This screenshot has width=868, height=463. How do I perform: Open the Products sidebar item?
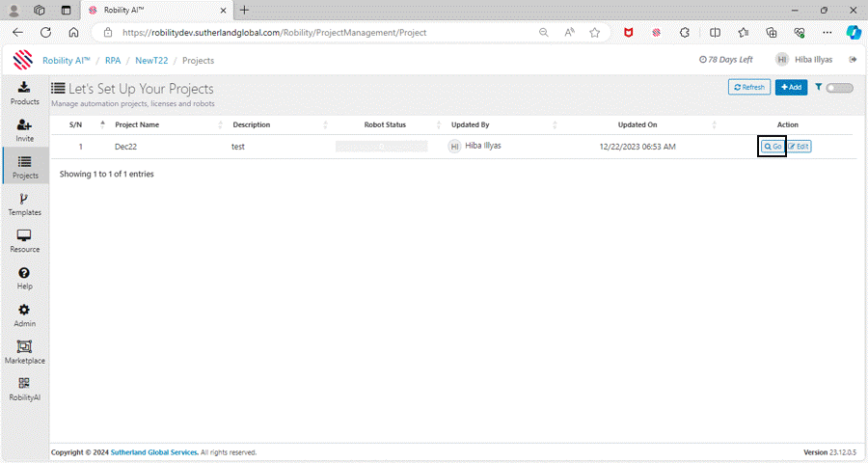point(24,93)
